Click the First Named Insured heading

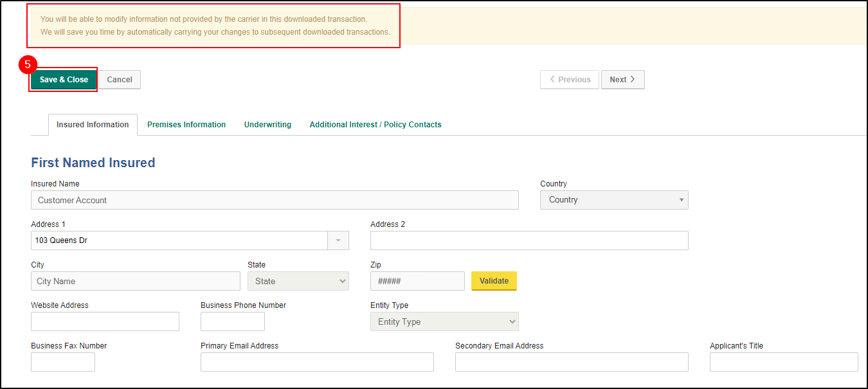[x=93, y=163]
